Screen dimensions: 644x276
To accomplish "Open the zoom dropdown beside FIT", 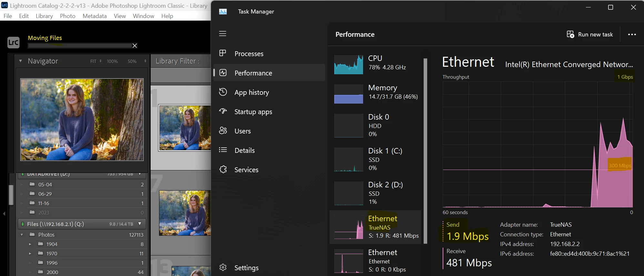I will point(101,61).
